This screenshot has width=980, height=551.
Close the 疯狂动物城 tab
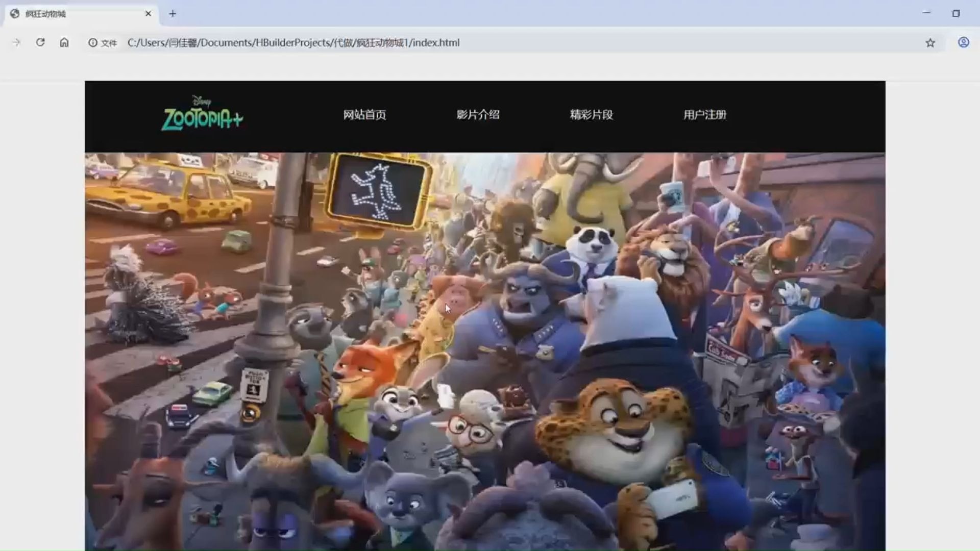148,14
